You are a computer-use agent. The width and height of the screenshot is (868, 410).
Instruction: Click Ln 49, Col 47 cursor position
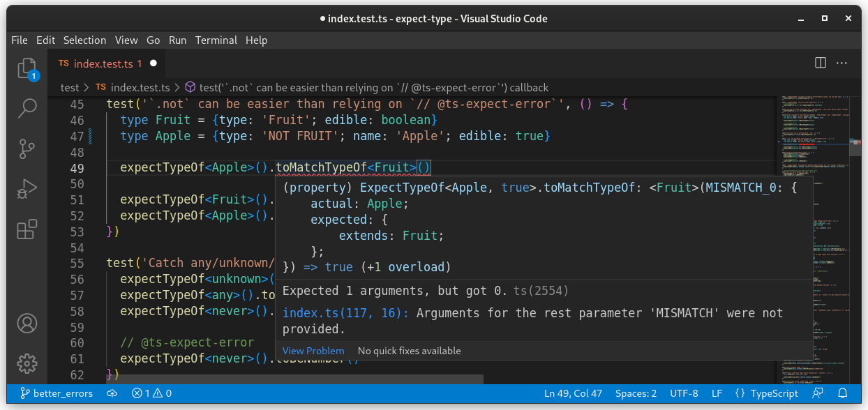[573, 393]
